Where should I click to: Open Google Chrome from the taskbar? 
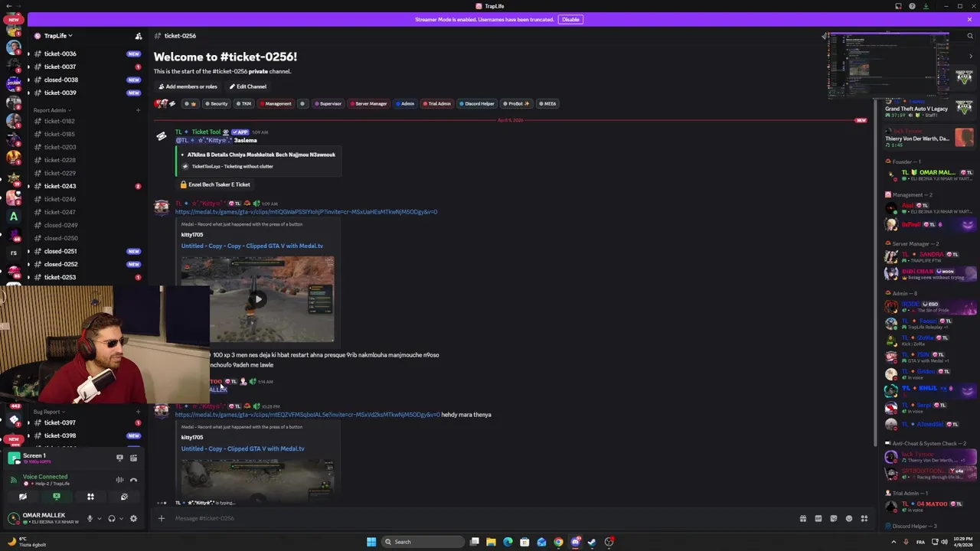(558, 542)
